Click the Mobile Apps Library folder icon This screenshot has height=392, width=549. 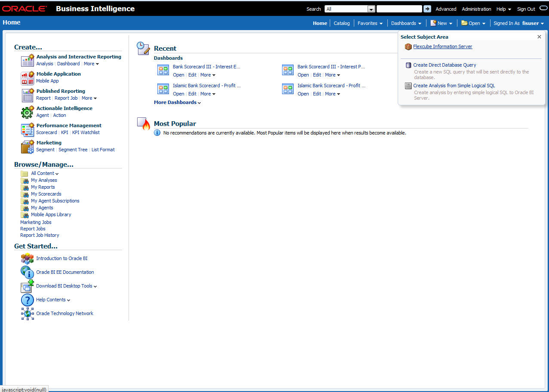(25, 215)
